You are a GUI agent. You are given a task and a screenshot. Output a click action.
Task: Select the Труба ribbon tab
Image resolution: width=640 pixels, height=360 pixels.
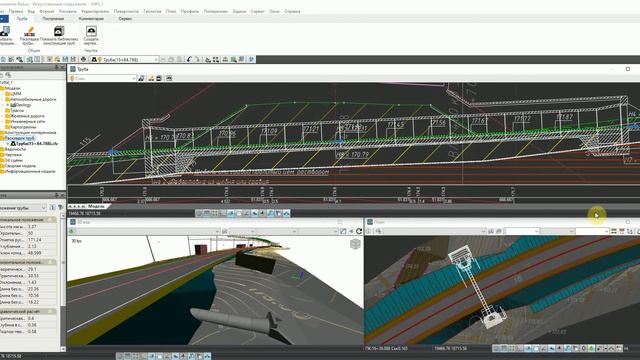click(22, 19)
